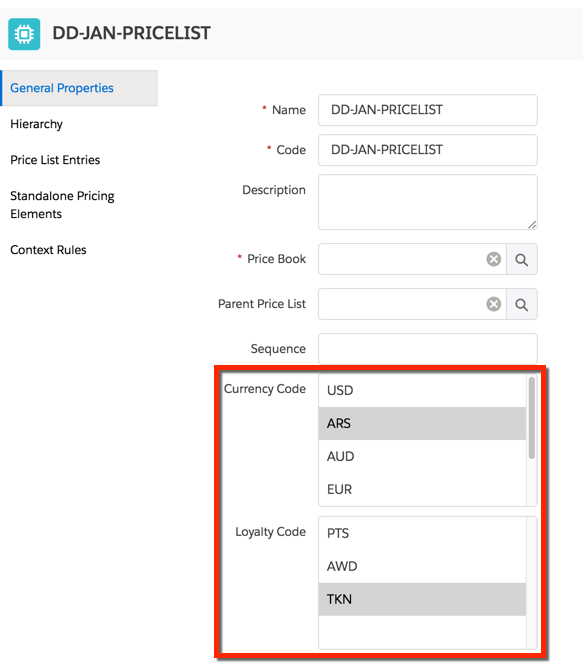Focus the Name input field
Image resolution: width=583 pixels, height=669 pixels.
[428, 110]
